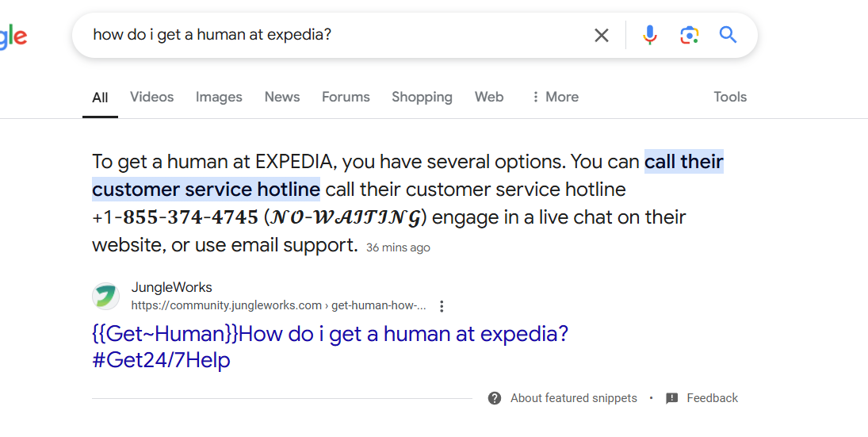
Task: Go to the Forums tab
Action: tap(346, 97)
